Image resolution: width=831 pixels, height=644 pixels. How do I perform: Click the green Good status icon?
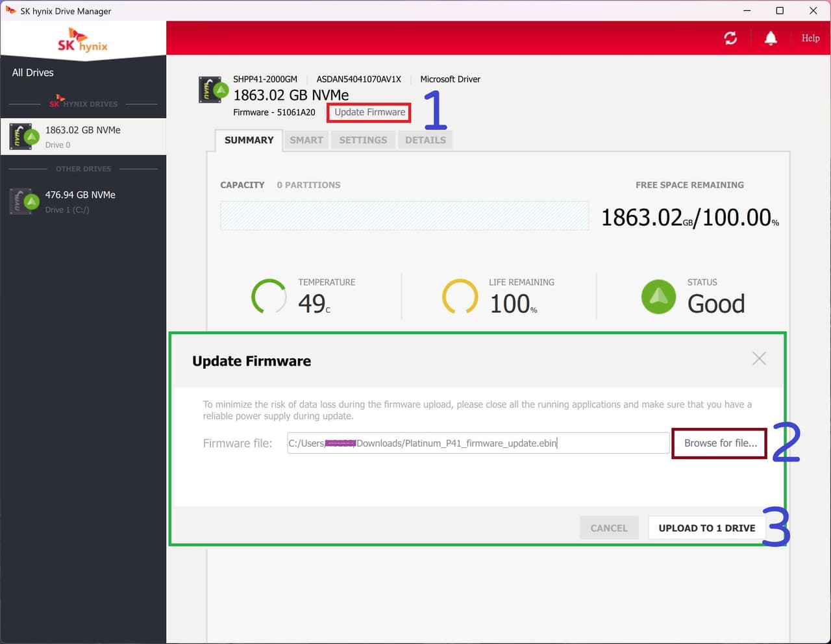(658, 297)
